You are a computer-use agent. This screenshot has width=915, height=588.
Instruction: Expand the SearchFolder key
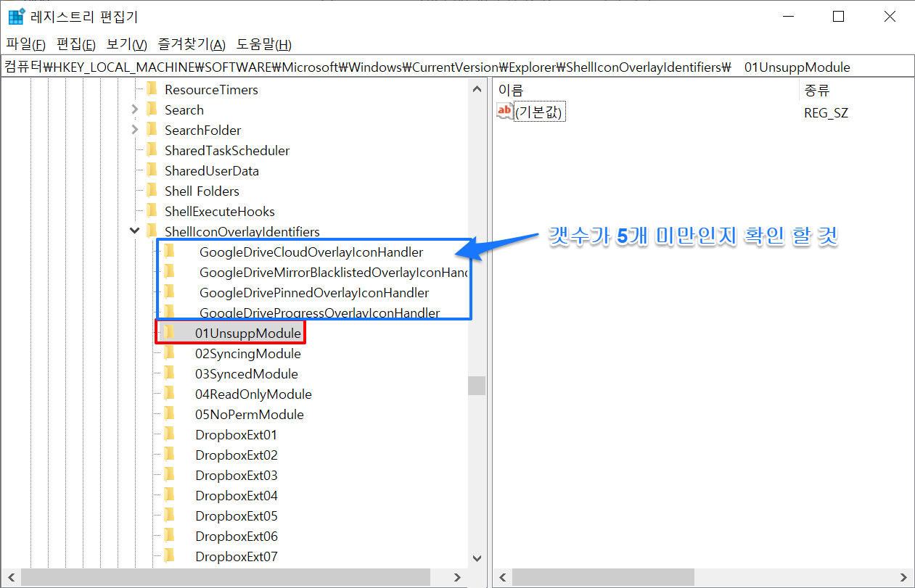134,131
